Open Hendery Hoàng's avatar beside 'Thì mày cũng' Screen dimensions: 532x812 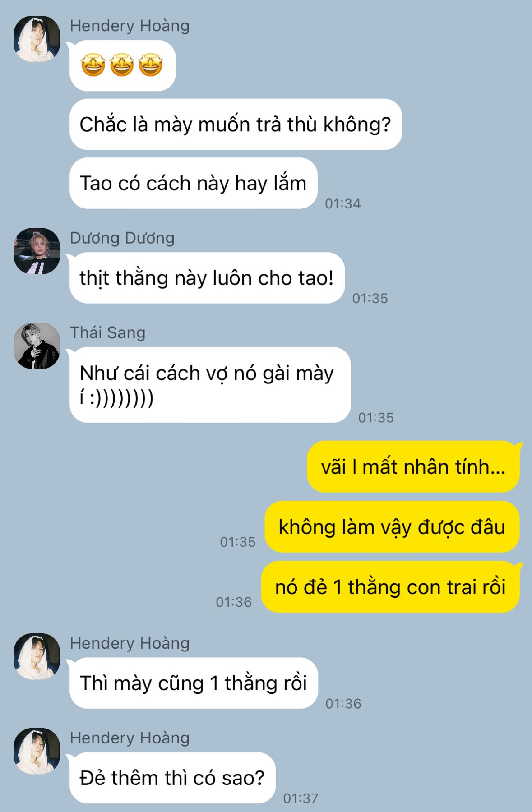pyautogui.click(x=37, y=656)
